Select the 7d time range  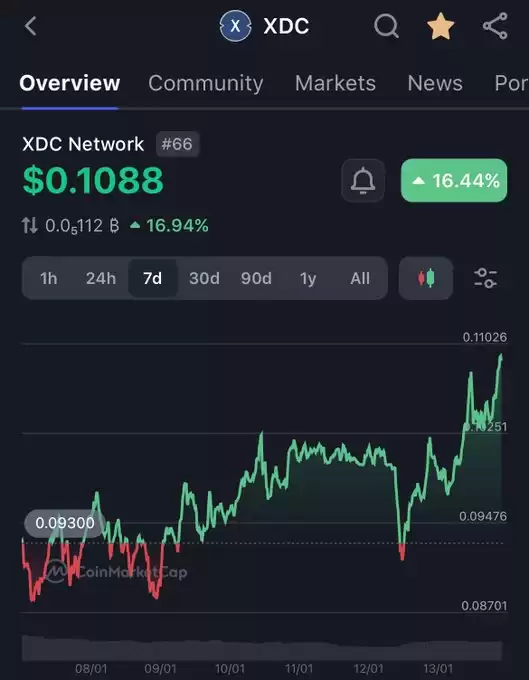153,278
